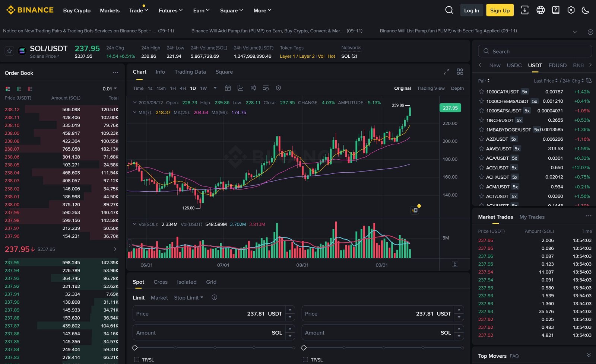
Task: Open the My Trades tab
Action: (532, 217)
